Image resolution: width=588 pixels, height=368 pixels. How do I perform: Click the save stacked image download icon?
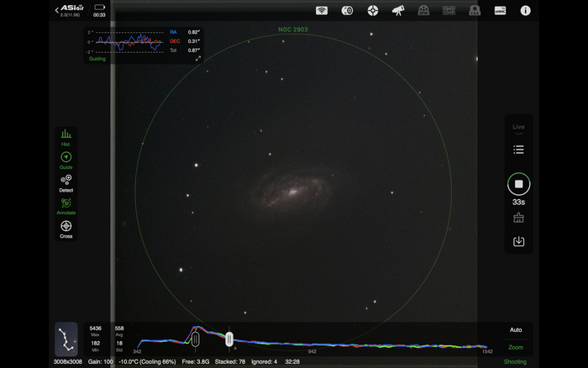[518, 242]
